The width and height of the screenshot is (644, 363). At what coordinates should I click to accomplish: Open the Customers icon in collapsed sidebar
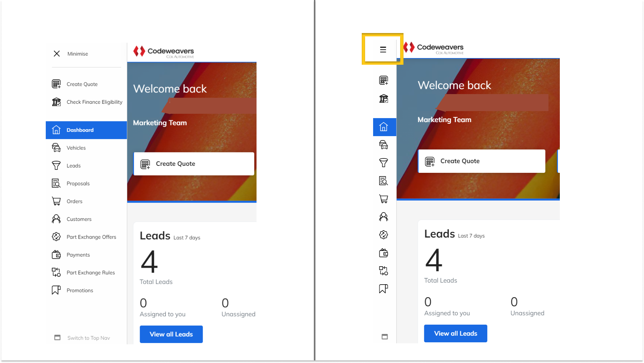(x=383, y=217)
